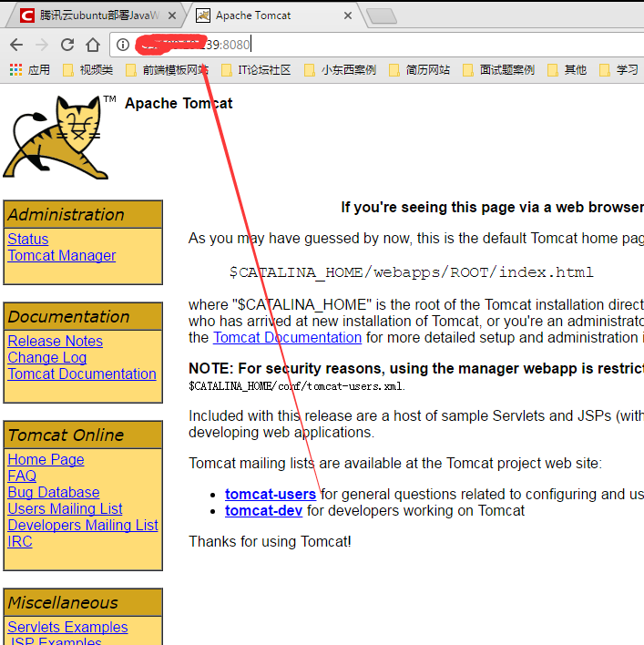Open Tomcat Documentation in sidebar
The width and height of the screenshot is (644, 645).
(82, 374)
